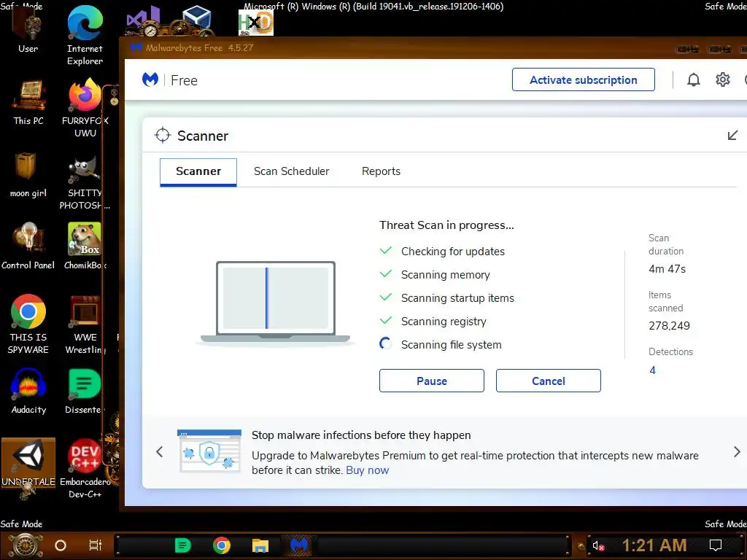Click 'Checking for updates' text

[x=452, y=252]
